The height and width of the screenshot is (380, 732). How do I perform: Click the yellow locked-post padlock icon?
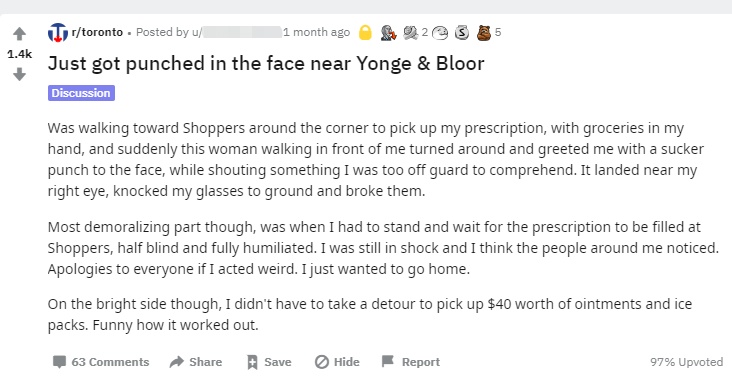[x=365, y=32]
